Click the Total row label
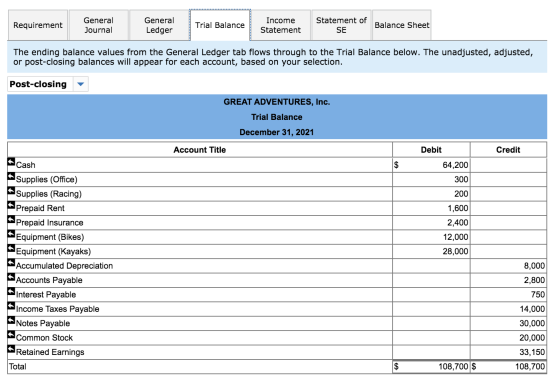560x387 pixels. 18,367
